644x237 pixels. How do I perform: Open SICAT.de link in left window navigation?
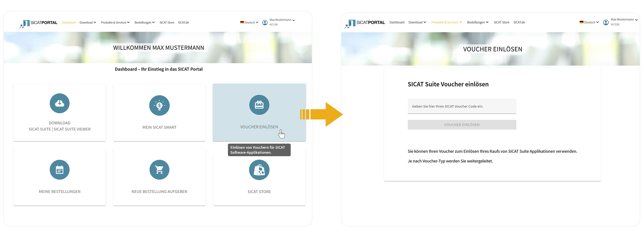(x=183, y=22)
